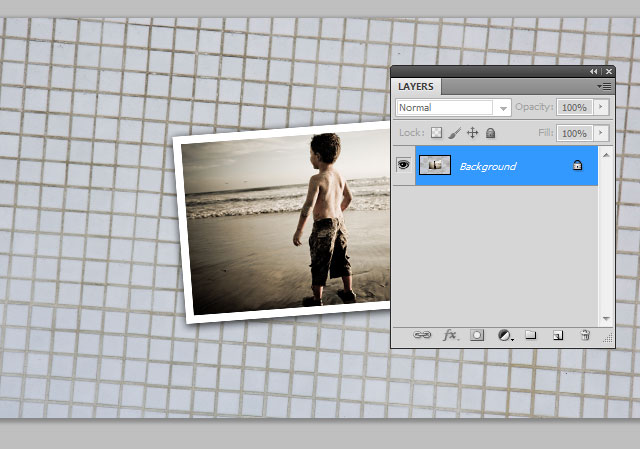Select the Background layer thumbnail
640x449 pixels.
click(435, 165)
